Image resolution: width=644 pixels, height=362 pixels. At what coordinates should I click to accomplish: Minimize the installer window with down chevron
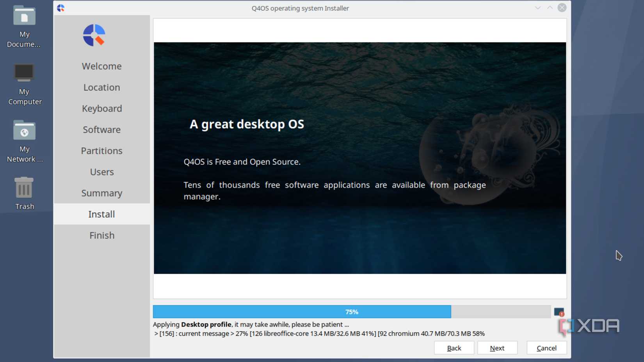coord(538,8)
